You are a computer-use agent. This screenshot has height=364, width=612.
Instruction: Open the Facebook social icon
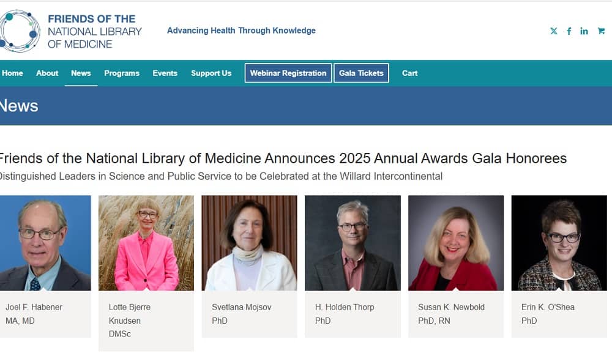pos(569,31)
